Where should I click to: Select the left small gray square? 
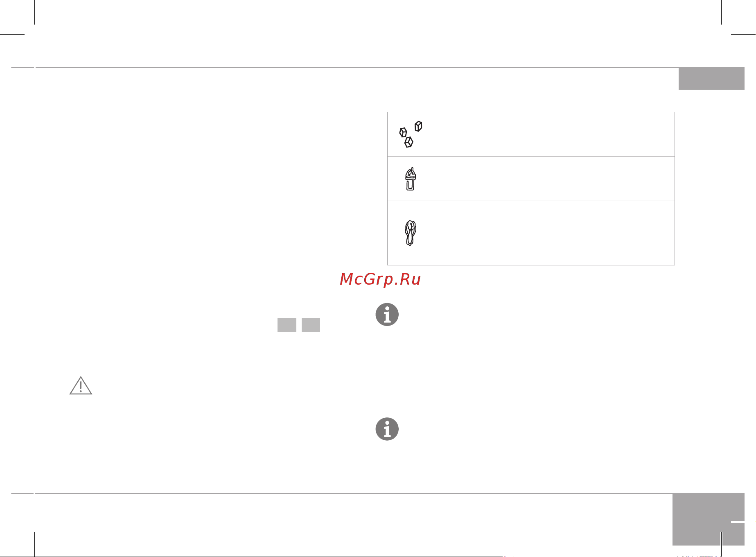pyautogui.click(x=287, y=325)
